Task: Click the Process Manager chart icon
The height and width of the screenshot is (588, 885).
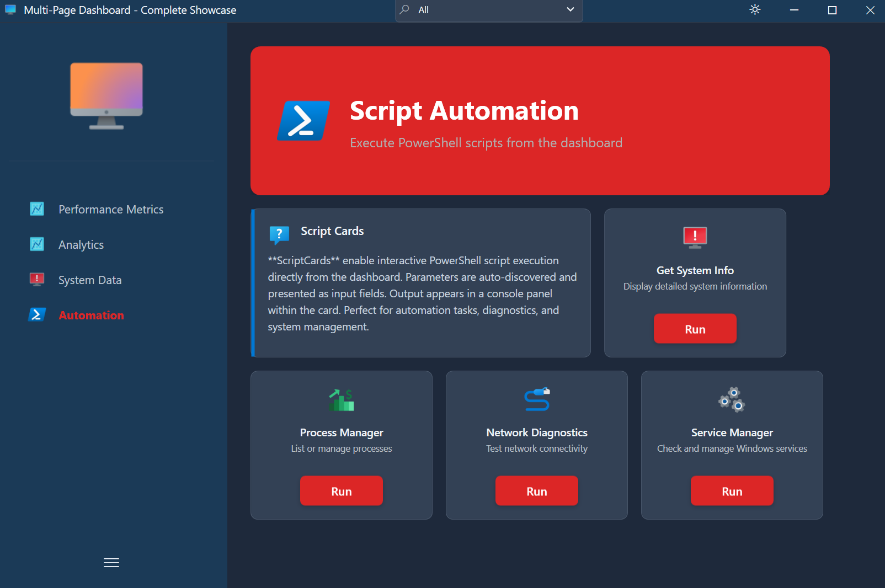Action: [342, 400]
